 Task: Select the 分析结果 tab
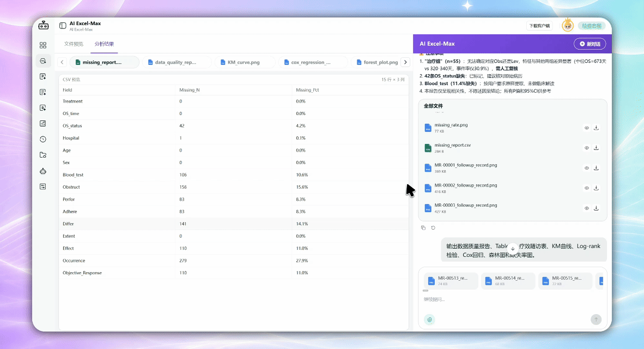(x=104, y=44)
